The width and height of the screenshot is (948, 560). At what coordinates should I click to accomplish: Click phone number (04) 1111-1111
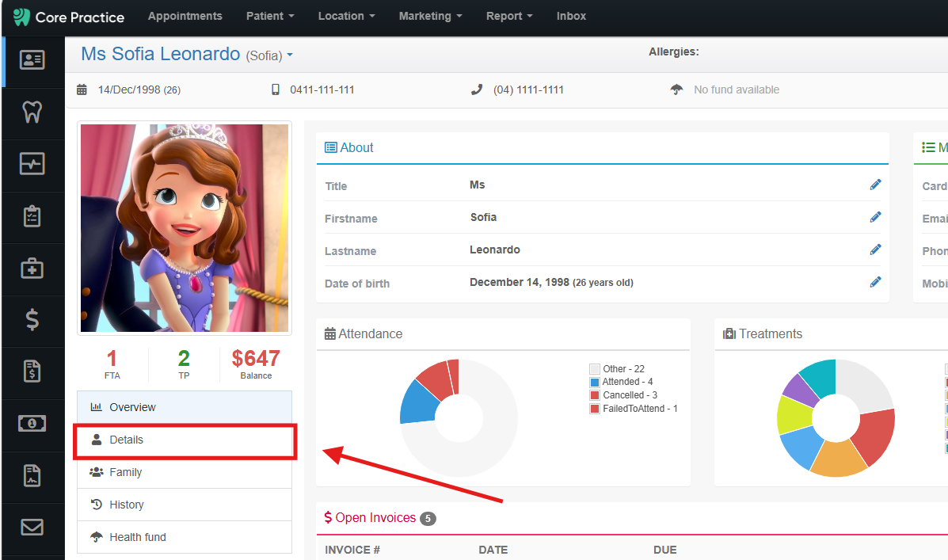528,90
